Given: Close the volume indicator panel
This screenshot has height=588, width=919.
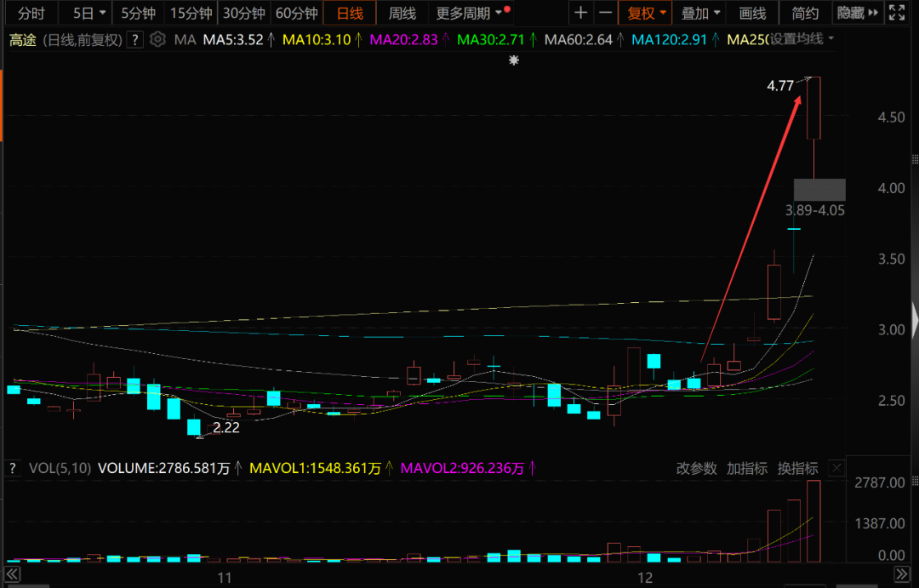Looking at the screenshot, I should click(x=836, y=468).
